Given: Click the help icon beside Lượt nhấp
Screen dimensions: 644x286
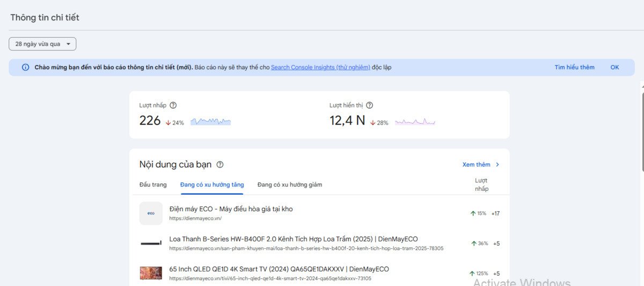Looking at the screenshot, I should point(173,105).
